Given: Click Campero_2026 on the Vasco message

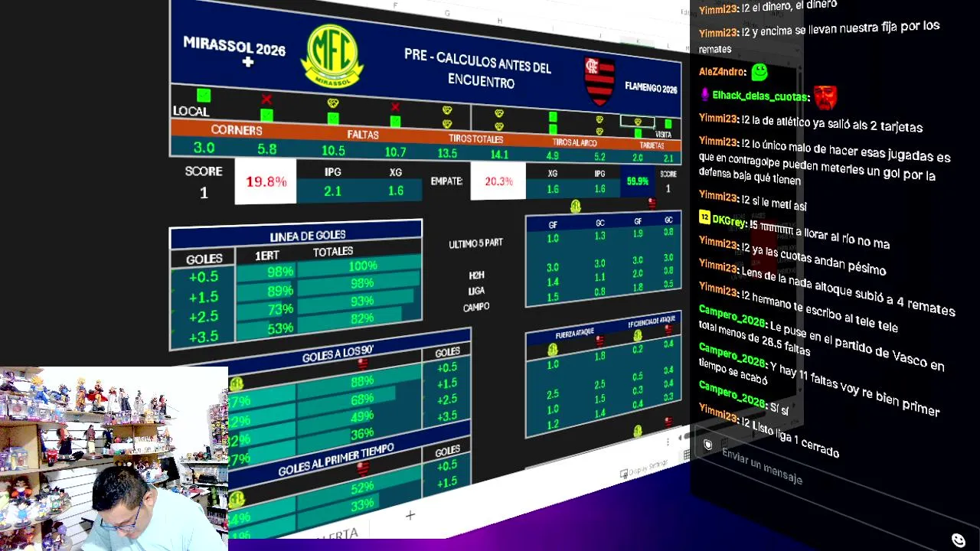Looking at the screenshot, I should coord(732,317).
